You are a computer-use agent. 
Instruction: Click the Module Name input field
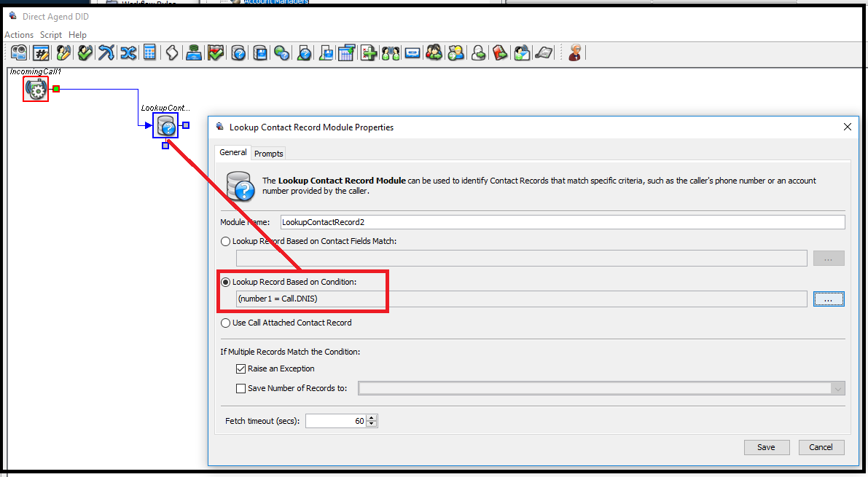(x=563, y=222)
